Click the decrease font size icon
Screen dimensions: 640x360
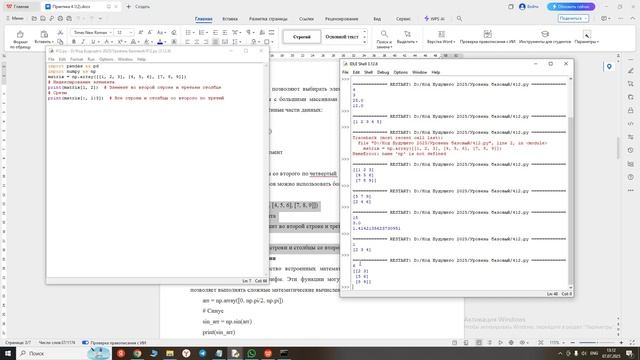150,32
